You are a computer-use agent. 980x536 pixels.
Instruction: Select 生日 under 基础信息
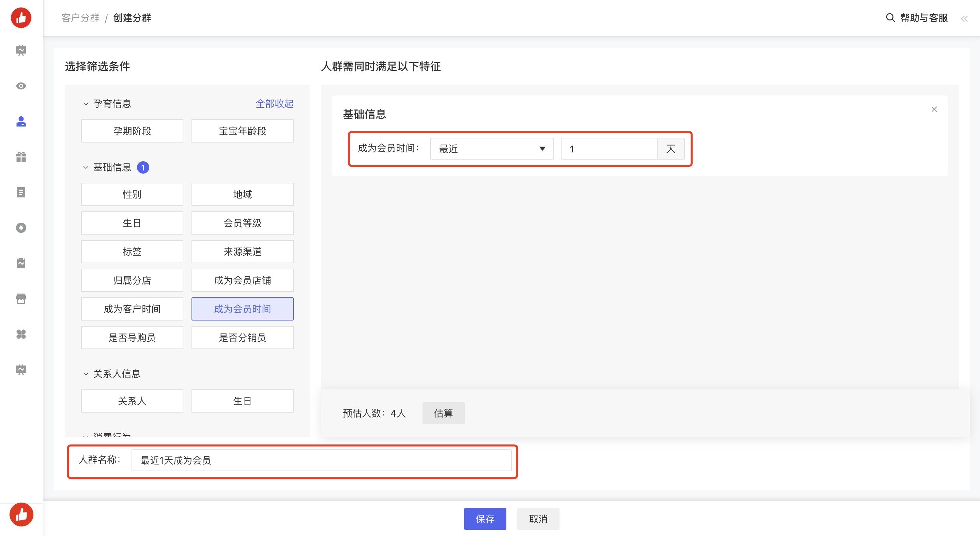click(132, 223)
